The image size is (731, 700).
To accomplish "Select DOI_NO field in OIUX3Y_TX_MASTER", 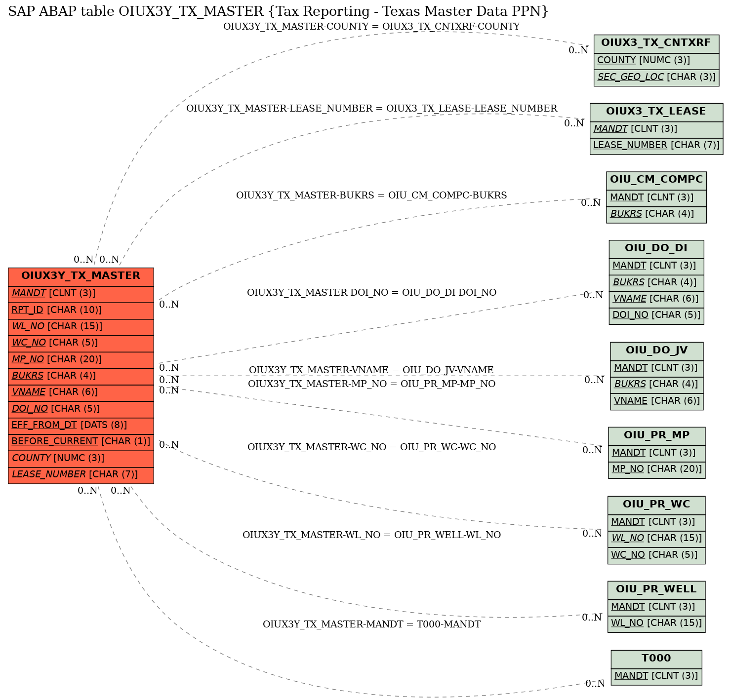I will tap(81, 409).
